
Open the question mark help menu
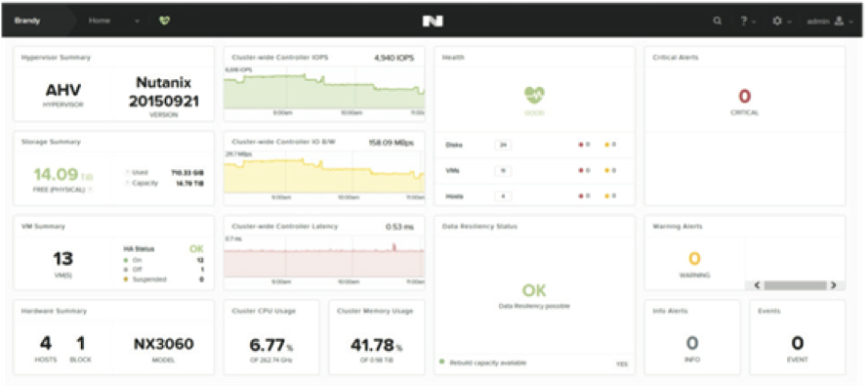745,21
